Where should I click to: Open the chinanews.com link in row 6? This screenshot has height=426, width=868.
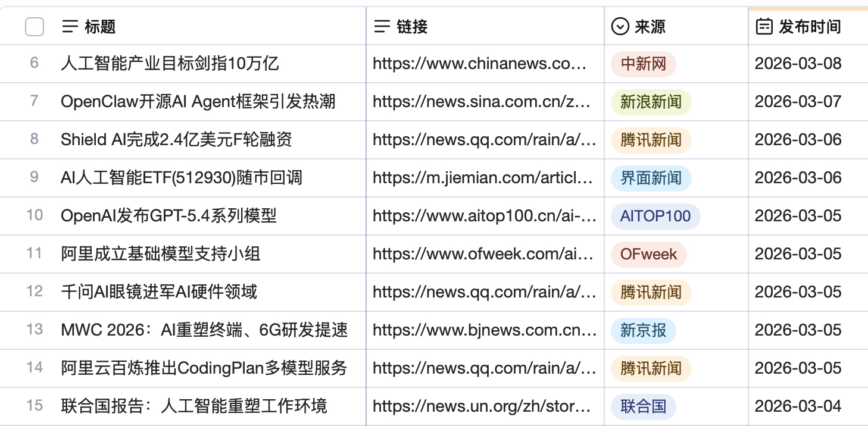[x=480, y=63]
